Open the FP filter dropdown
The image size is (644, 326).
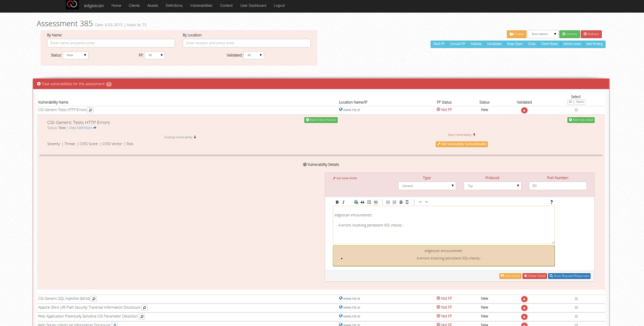click(155, 55)
